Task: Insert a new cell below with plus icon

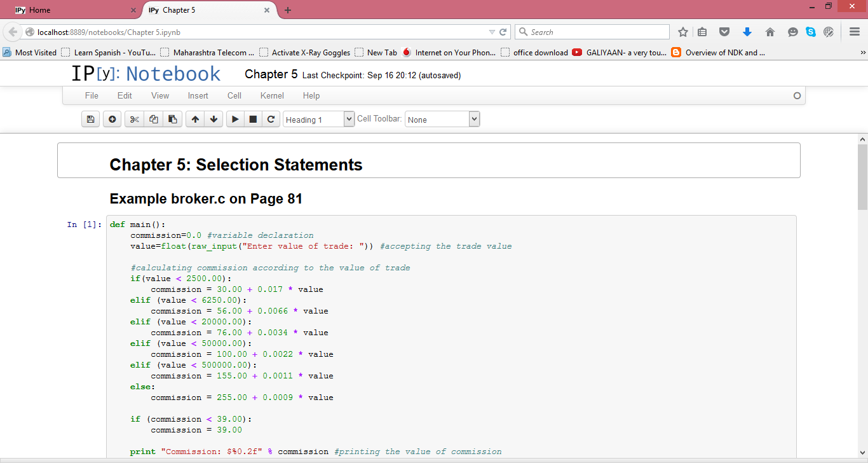Action: (112, 120)
